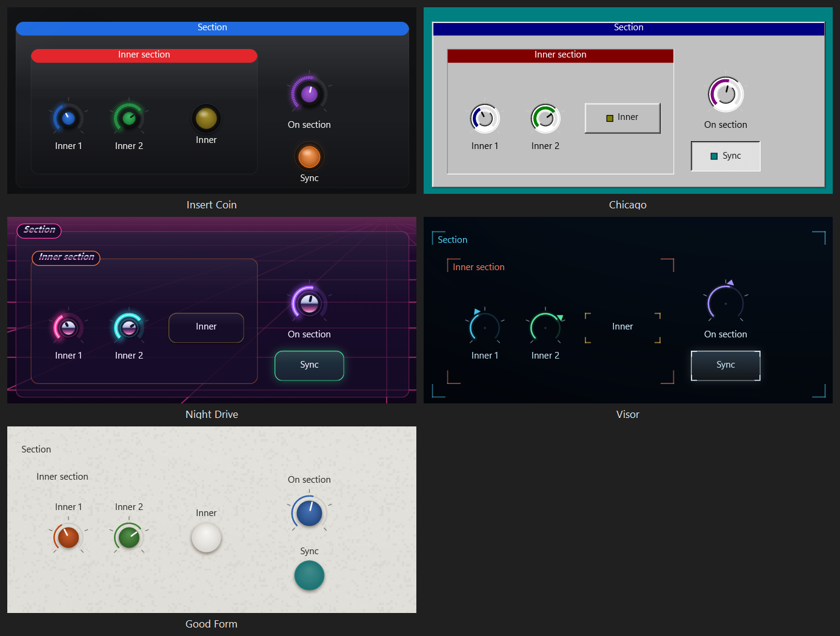Click the blue On section knob in Good Form

pyautogui.click(x=309, y=513)
